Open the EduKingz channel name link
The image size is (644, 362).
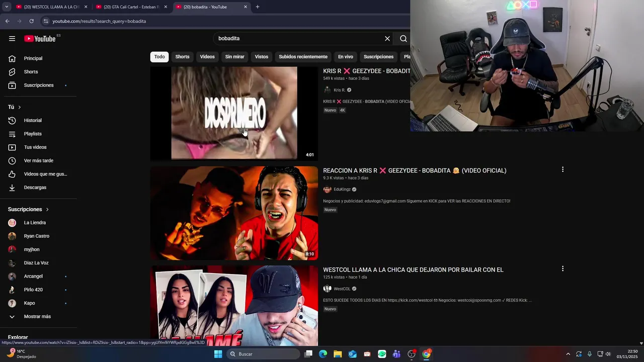tap(342, 190)
